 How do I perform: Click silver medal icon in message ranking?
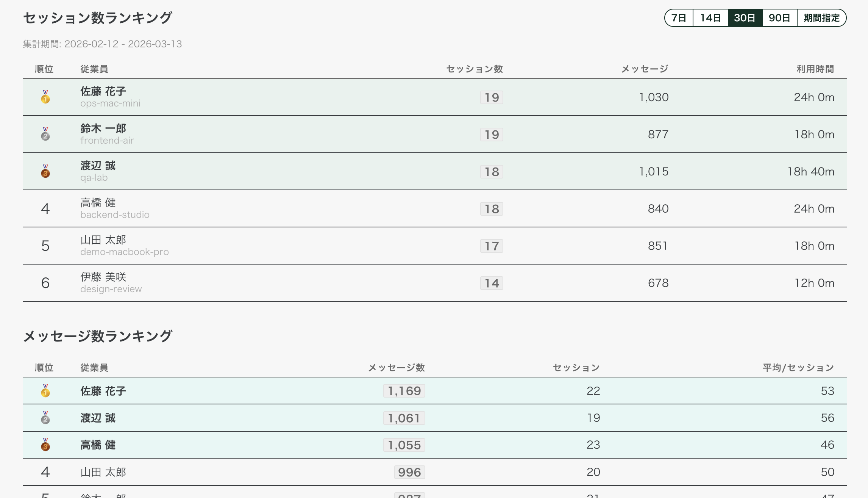[45, 418]
